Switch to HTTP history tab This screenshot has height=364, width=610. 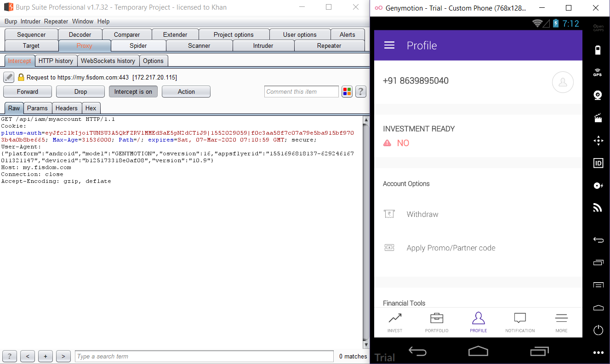pos(56,61)
